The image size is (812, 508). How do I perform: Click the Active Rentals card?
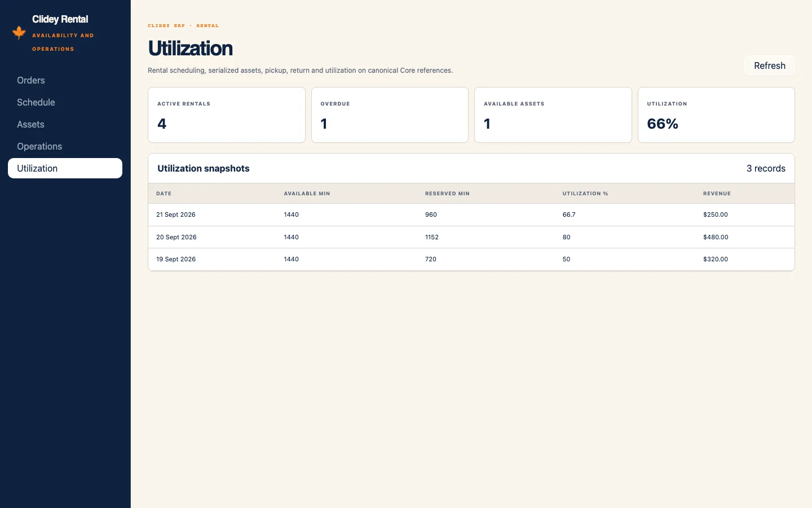click(227, 115)
